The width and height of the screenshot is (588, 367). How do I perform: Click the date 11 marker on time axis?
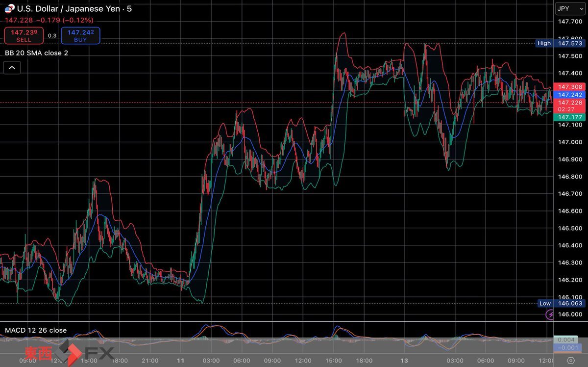(180, 360)
